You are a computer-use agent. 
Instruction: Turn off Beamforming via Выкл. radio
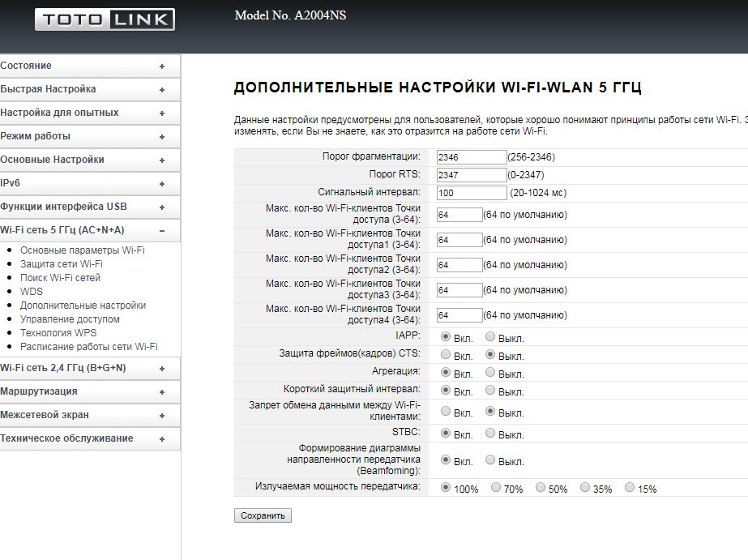[490, 460]
